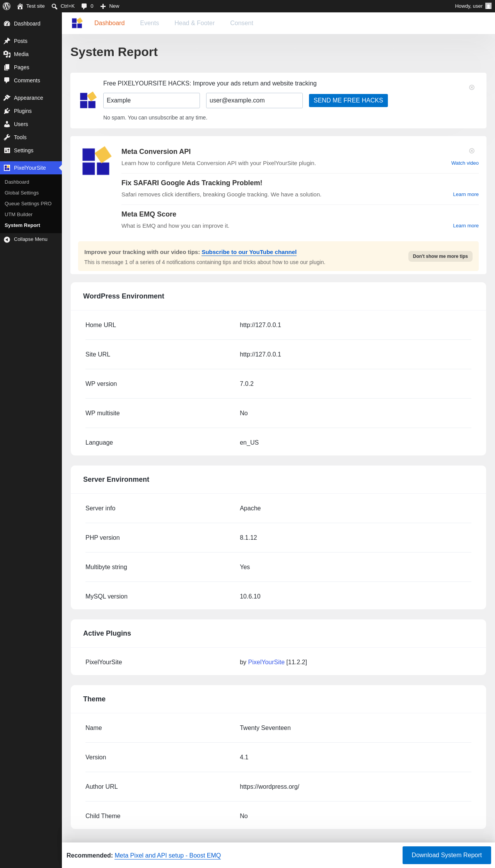Click the Tools wrench icon
The width and height of the screenshot is (495, 868).
pos(7,137)
